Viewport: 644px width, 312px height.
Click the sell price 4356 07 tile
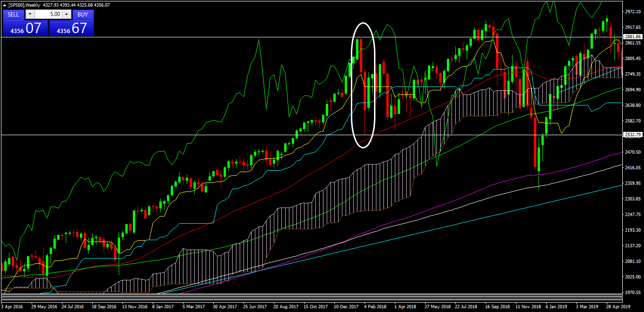(25, 28)
